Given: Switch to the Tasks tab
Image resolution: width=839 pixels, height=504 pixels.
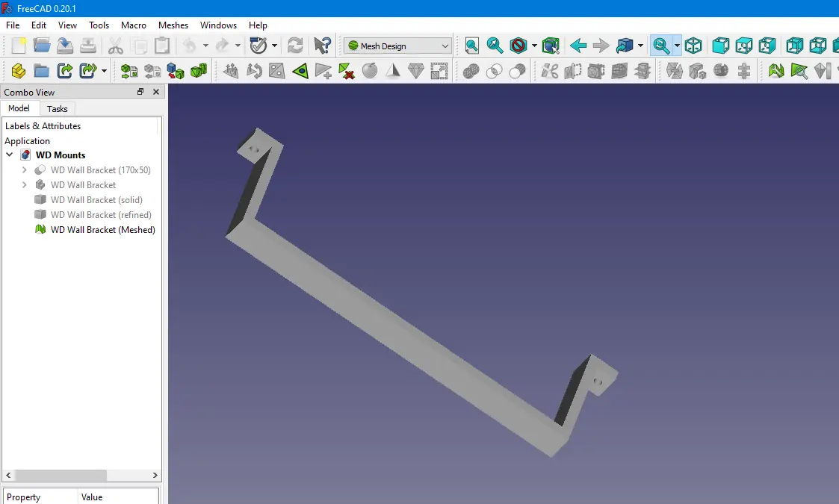Looking at the screenshot, I should pos(58,108).
